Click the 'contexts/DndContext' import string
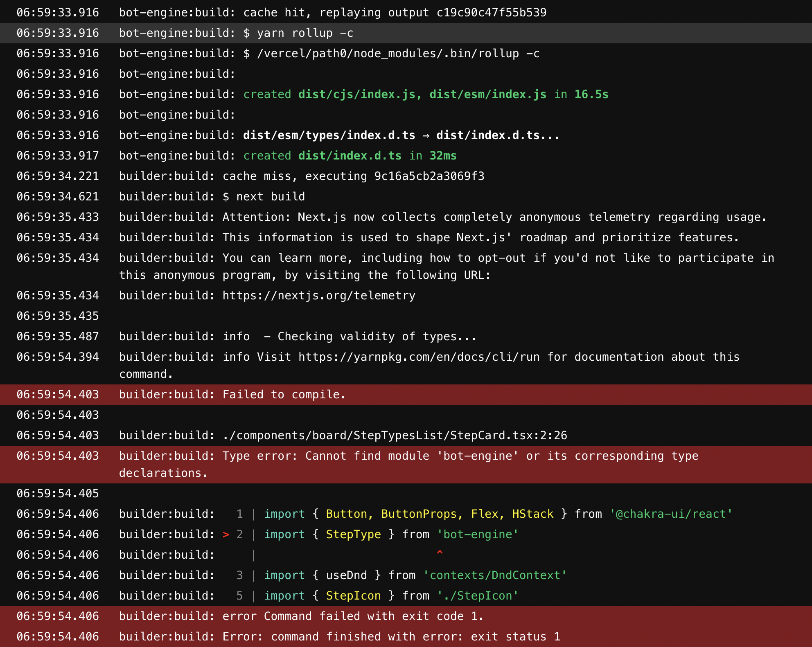This screenshot has height=647, width=812. click(x=495, y=575)
